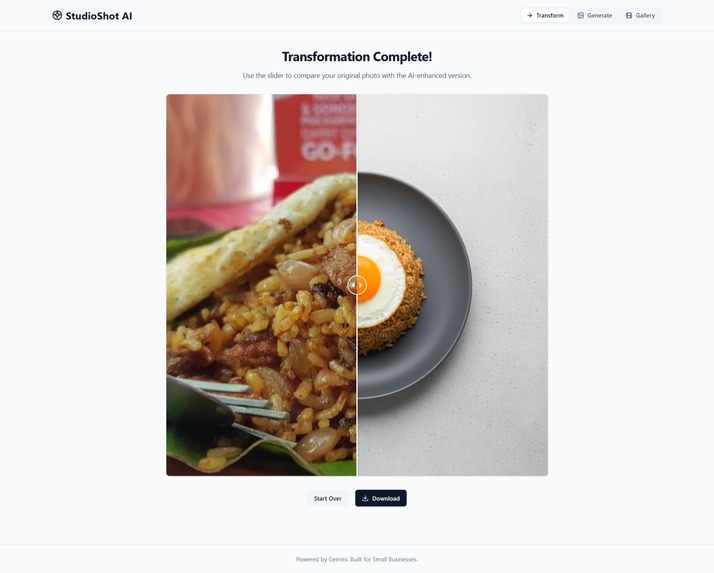Click the circular compare handle on the divider
The image size is (714, 573).
[x=357, y=285]
